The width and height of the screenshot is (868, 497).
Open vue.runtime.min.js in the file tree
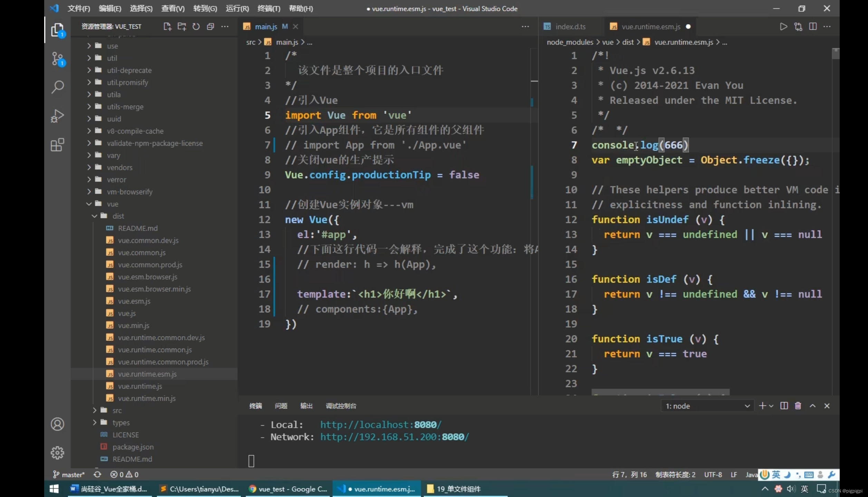(x=147, y=398)
